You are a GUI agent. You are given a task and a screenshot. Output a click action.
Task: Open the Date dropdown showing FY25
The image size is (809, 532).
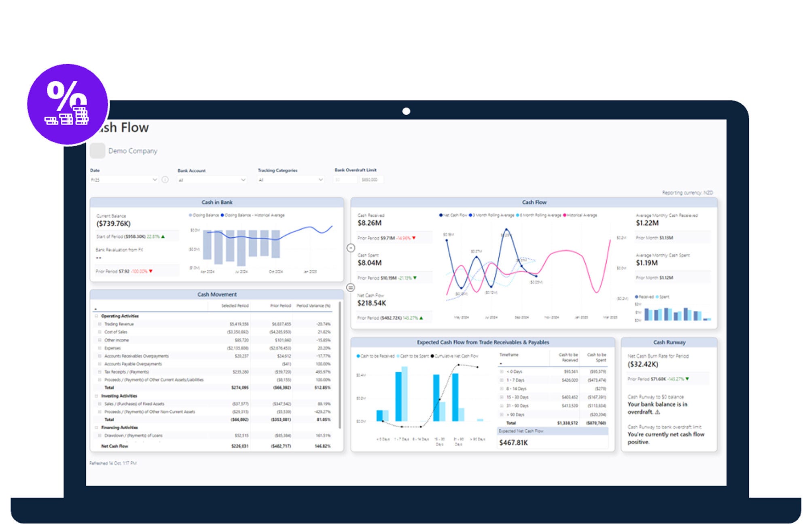123,179
